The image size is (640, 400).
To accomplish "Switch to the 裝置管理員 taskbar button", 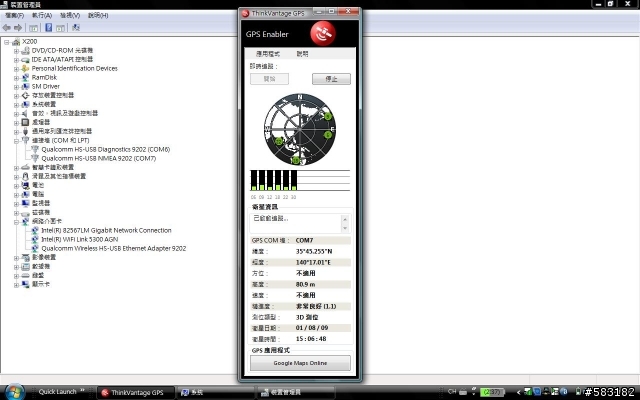I will (x=296, y=392).
